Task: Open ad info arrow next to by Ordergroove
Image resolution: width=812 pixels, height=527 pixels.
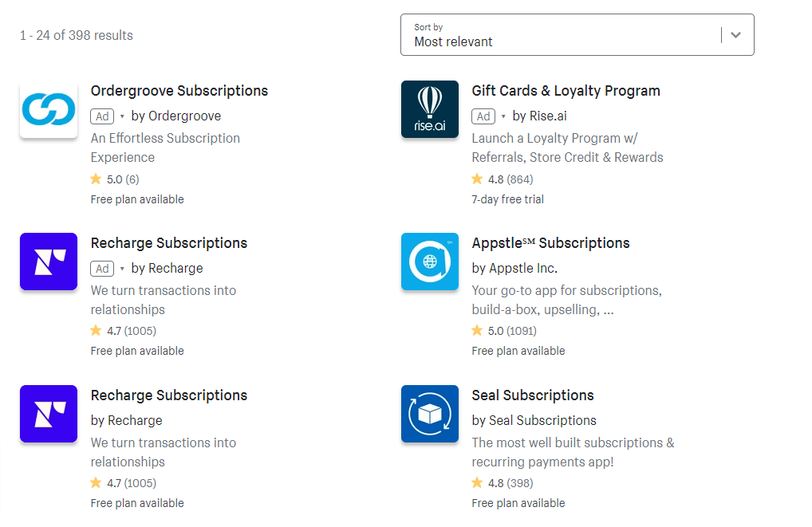Action: click(x=122, y=116)
